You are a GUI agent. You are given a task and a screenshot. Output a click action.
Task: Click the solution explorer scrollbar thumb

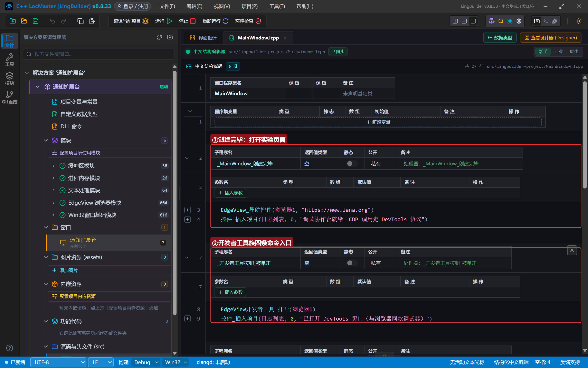[x=175, y=193]
